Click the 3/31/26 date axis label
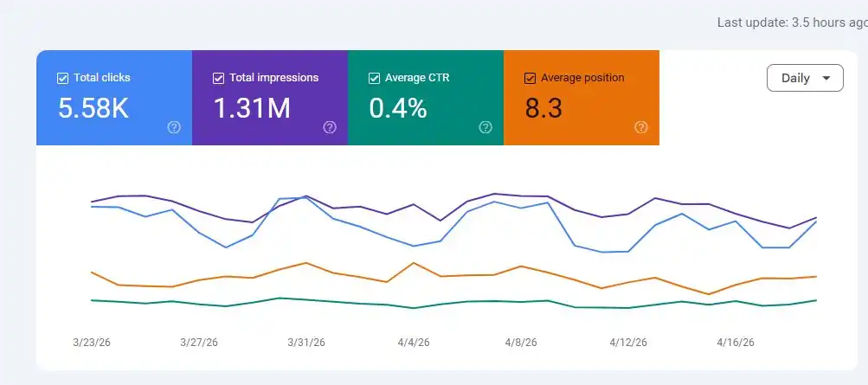 (306, 343)
